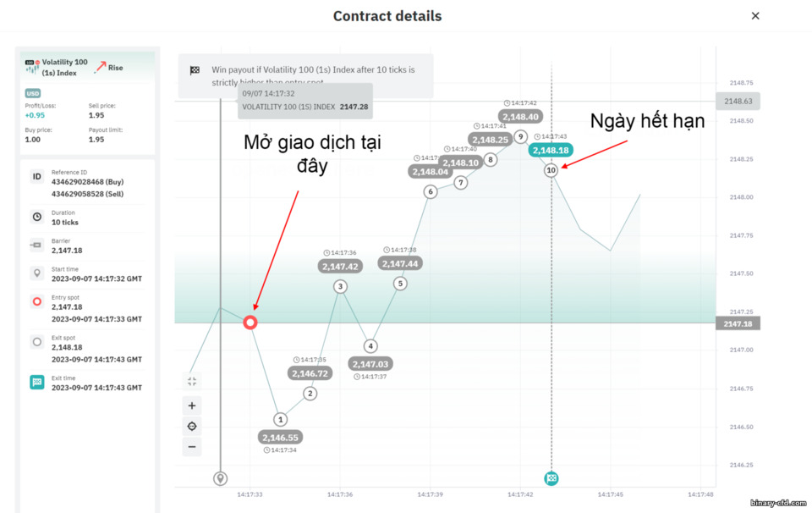Click the teal exit time flag marker
This screenshot has width=812, height=513.
tap(551, 478)
